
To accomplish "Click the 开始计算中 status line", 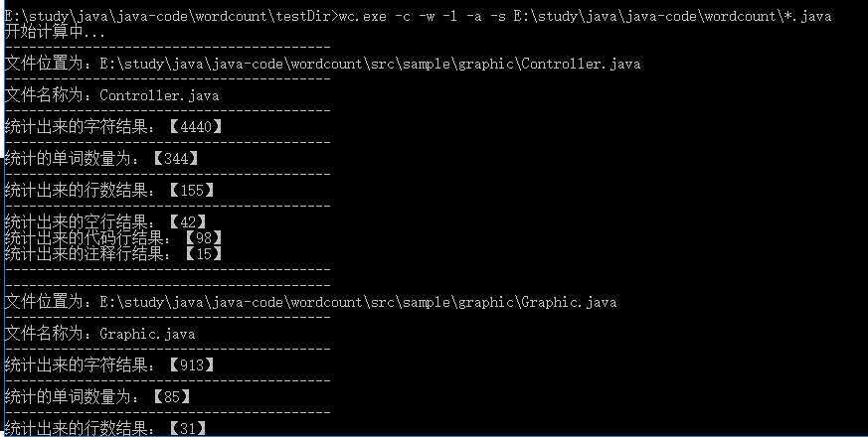I will click(x=55, y=32).
